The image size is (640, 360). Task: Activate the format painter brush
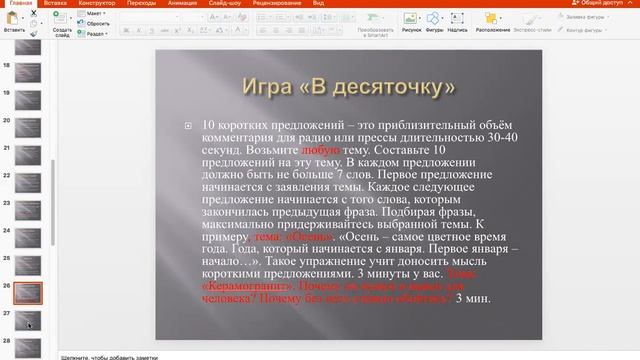click(x=34, y=34)
